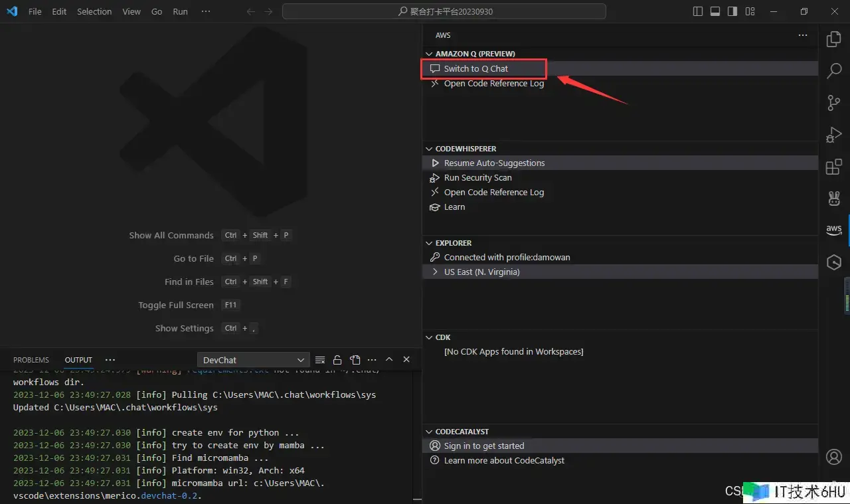Open the Accounts icon in activity bar

point(834,457)
